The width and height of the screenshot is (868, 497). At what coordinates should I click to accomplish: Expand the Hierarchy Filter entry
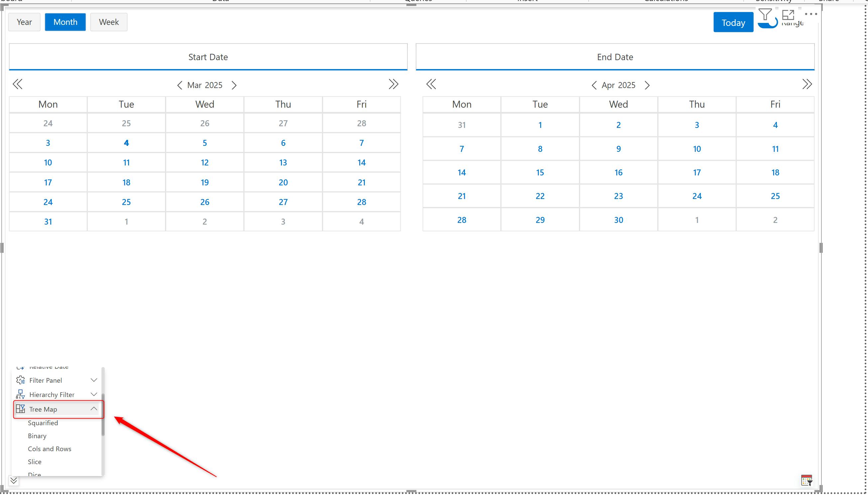(93, 394)
